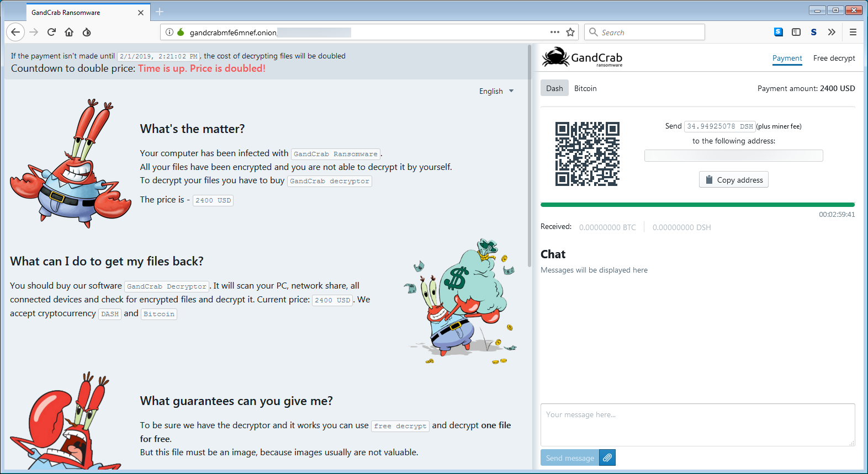Show the sidebar using the toolbar icon
This screenshot has height=474, width=868.
coord(796,32)
